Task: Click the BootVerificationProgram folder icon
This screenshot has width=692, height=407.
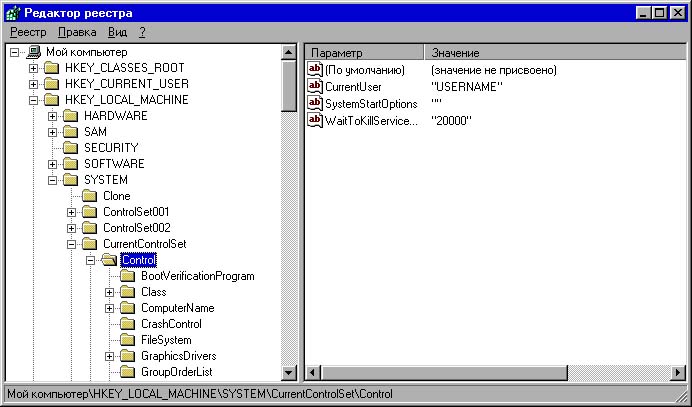Action: (128, 276)
